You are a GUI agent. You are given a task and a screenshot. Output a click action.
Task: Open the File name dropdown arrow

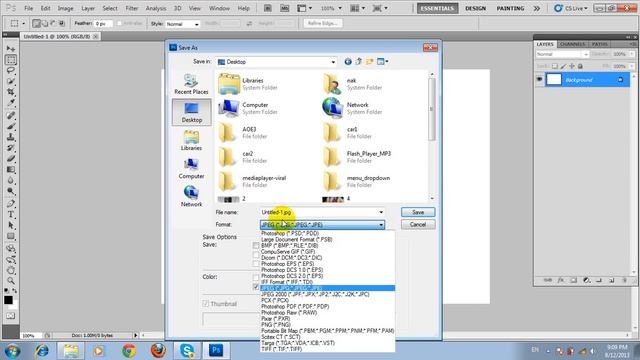381,212
